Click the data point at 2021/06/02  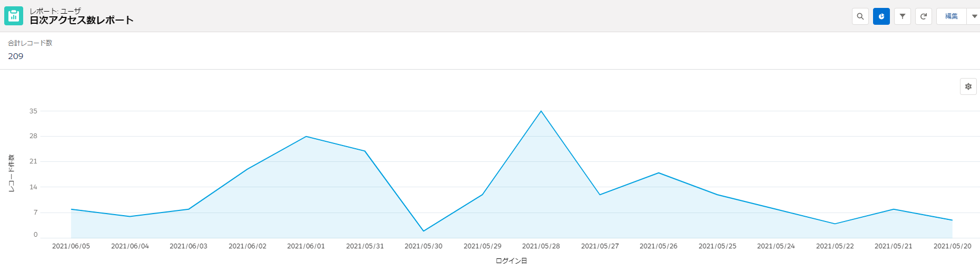(x=247, y=169)
